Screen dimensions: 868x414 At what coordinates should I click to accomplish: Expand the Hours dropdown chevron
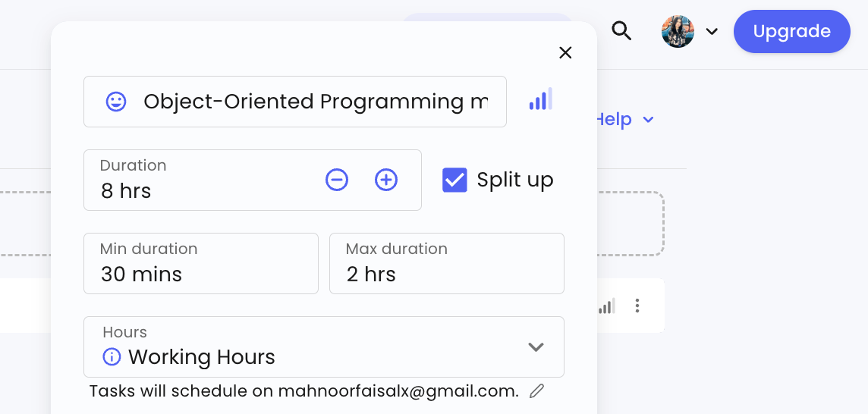[x=536, y=347]
